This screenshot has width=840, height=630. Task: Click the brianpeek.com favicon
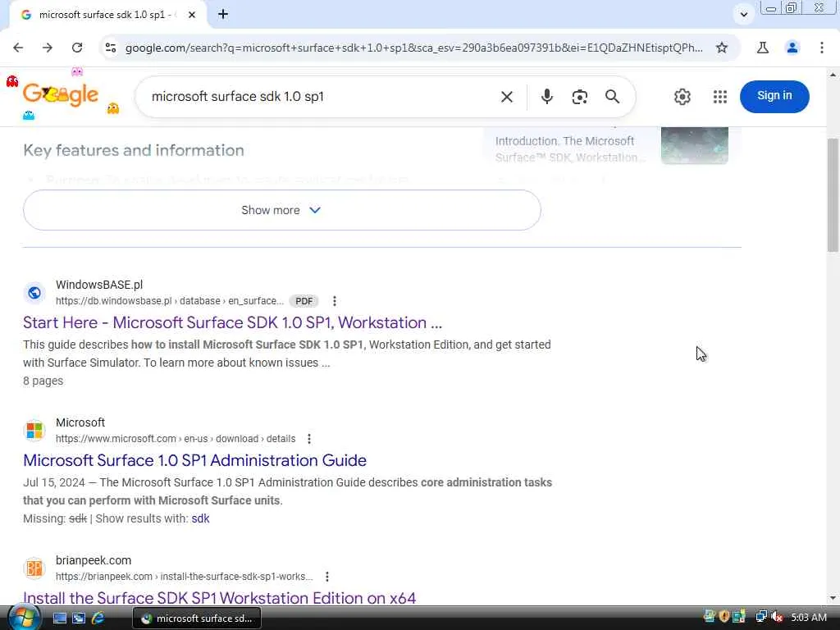(x=34, y=568)
